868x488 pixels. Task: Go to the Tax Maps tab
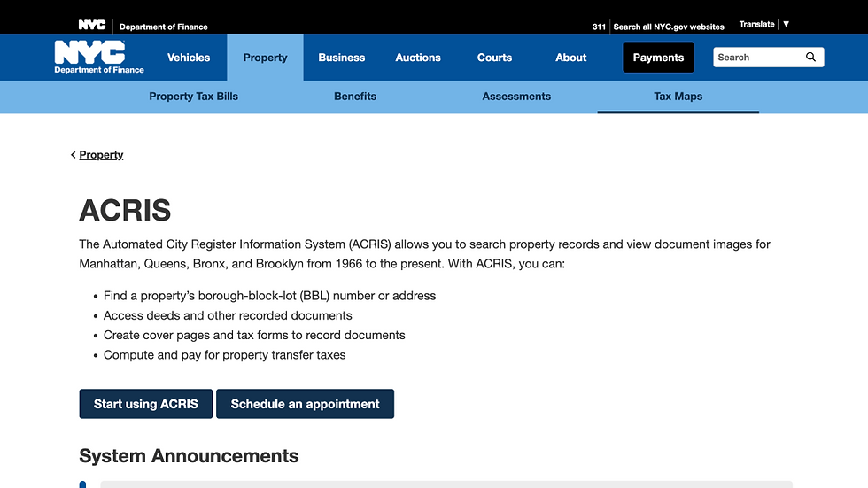tap(678, 97)
